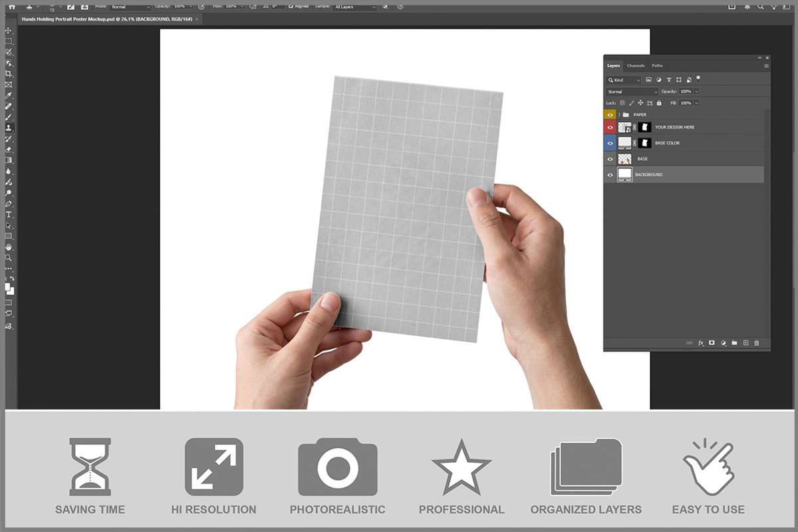This screenshot has height=532, width=798.
Task: Filter layers by type layers icon
Action: (x=669, y=80)
